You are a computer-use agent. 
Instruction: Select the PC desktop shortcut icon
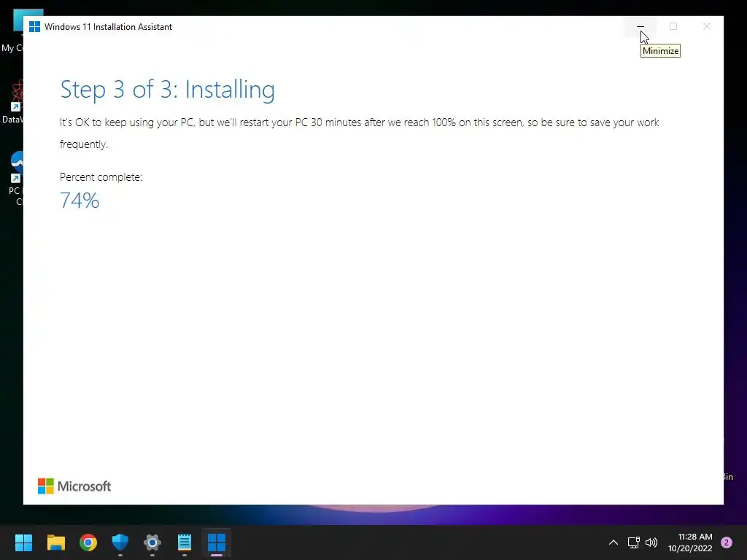(x=15, y=179)
